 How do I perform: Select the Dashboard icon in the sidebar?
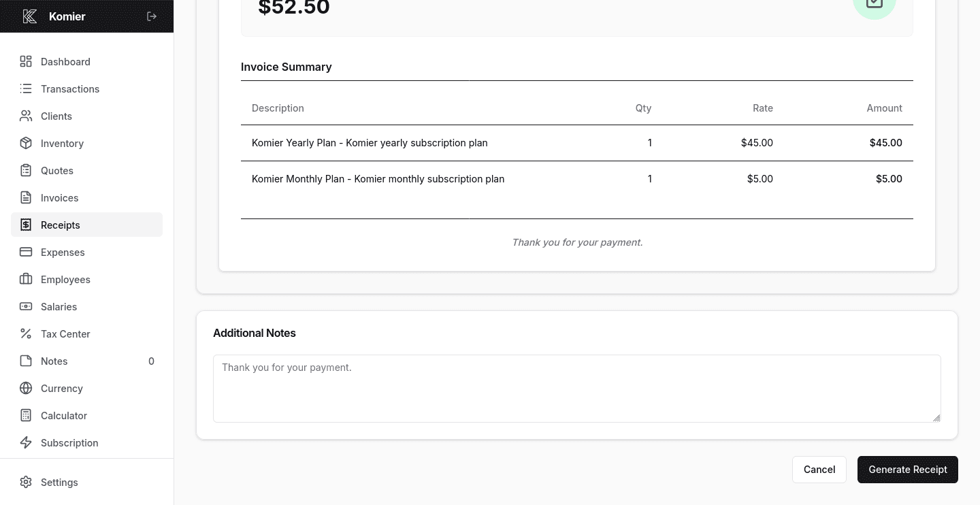pos(26,61)
